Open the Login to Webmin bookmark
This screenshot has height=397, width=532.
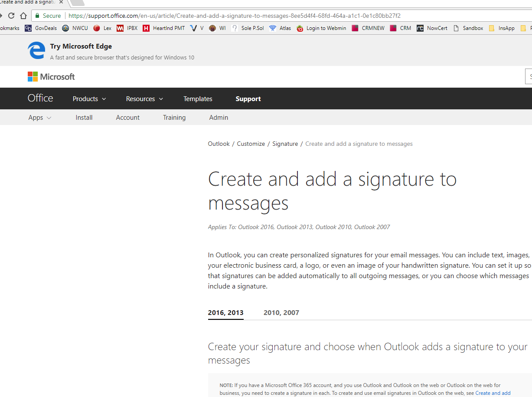point(321,28)
